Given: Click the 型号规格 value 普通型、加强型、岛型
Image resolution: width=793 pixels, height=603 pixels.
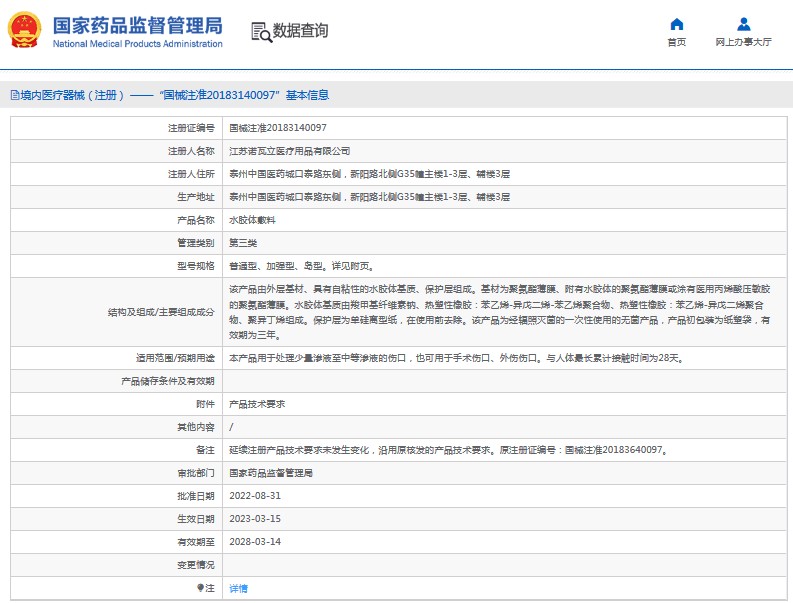Looking at the screenshot, I should pos(301,266).
